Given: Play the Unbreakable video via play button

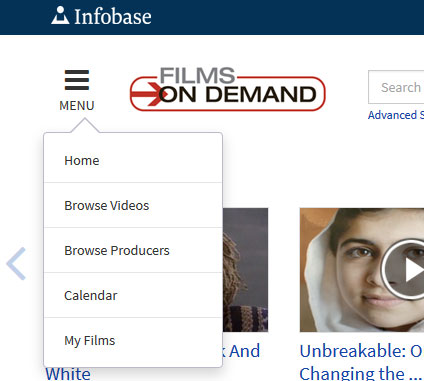Looking at the screenshot, I should coord(403,269).
